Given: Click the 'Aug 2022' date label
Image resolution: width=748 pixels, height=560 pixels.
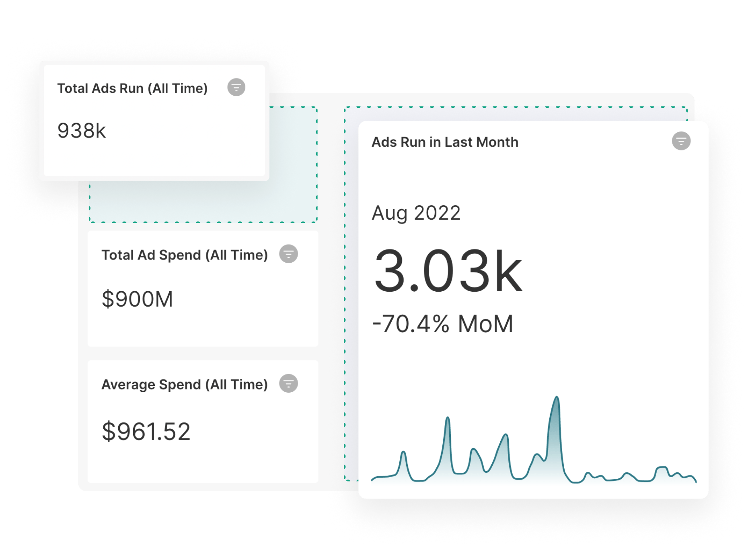Looking at the screenshot, I should point(416,213).
